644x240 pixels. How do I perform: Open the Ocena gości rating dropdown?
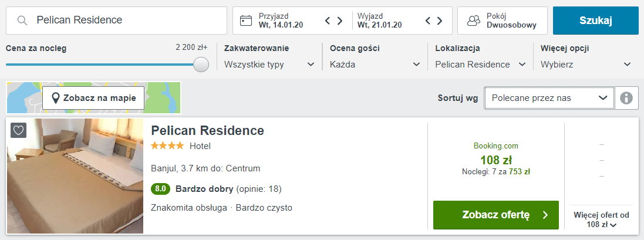point(375,65)
